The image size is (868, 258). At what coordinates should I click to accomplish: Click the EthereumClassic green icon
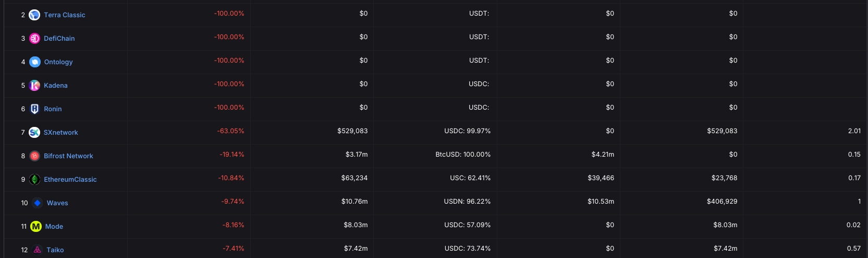tap(34, 180)
